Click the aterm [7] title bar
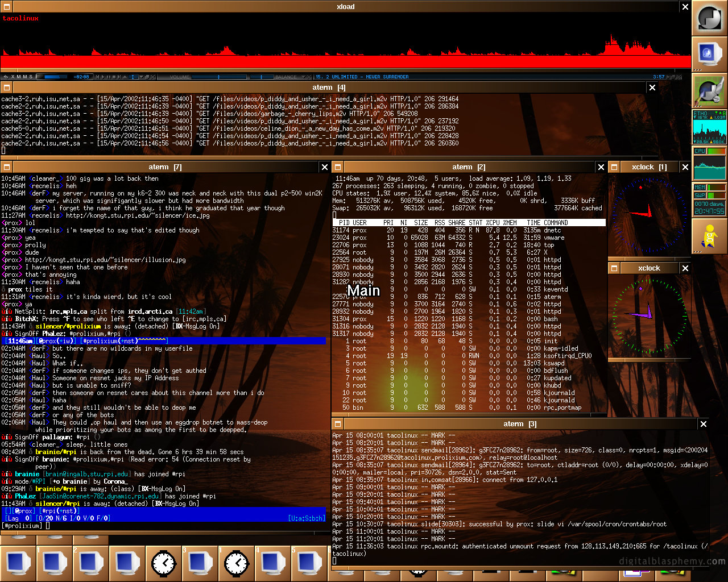 (x=166, y=167)
